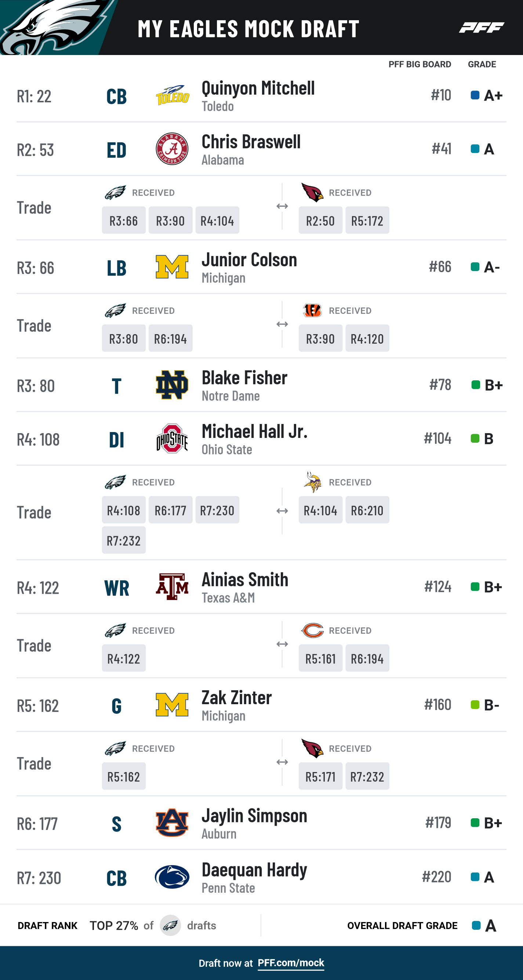Click the Penn State logo icon
The height and width of the screenshot is (980, 523).
pyautogui.click(x=172, y=877)
